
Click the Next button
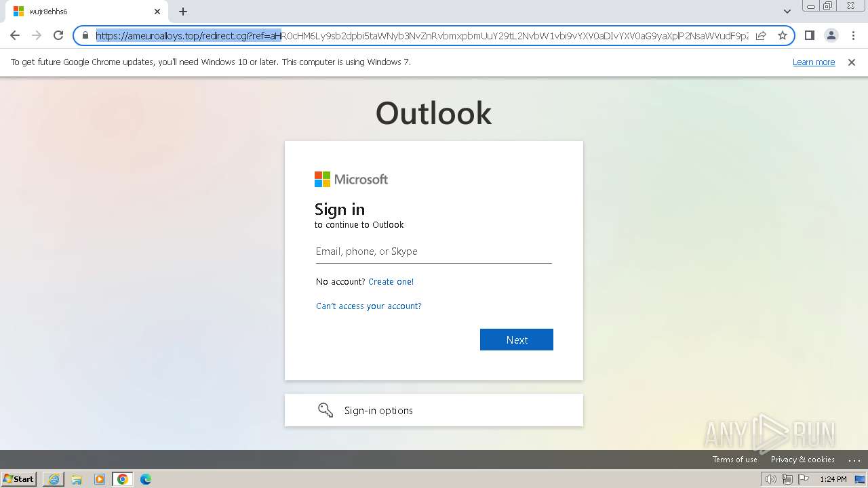click(517, 340)
